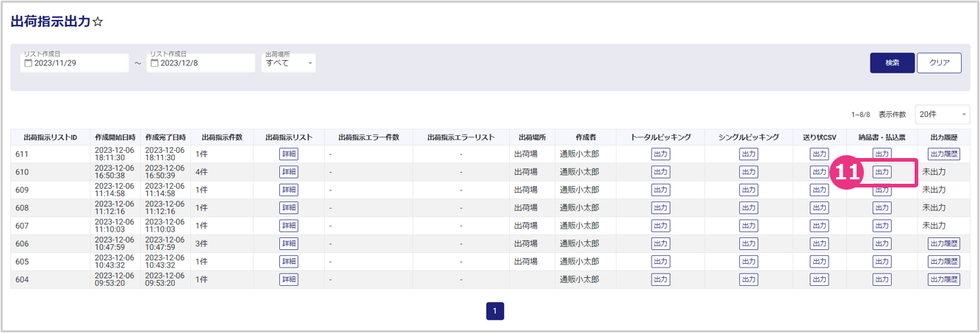View 出力履歴 for list ID 611
The width and height of the screenshot is (980, 333).
[944, 154]
